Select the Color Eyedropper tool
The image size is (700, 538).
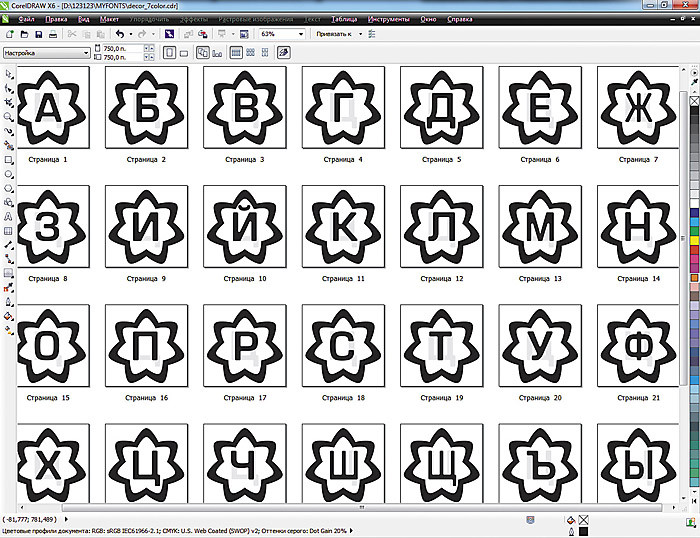[8, 288]
